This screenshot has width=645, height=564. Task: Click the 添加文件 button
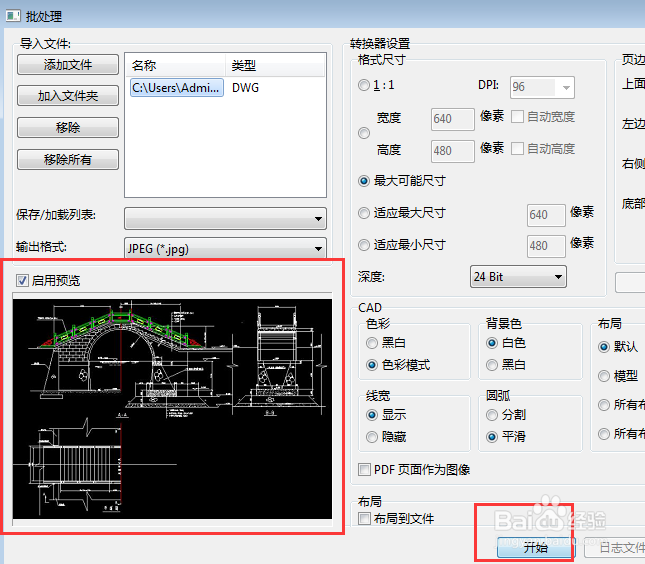click(x=68, y=65)
